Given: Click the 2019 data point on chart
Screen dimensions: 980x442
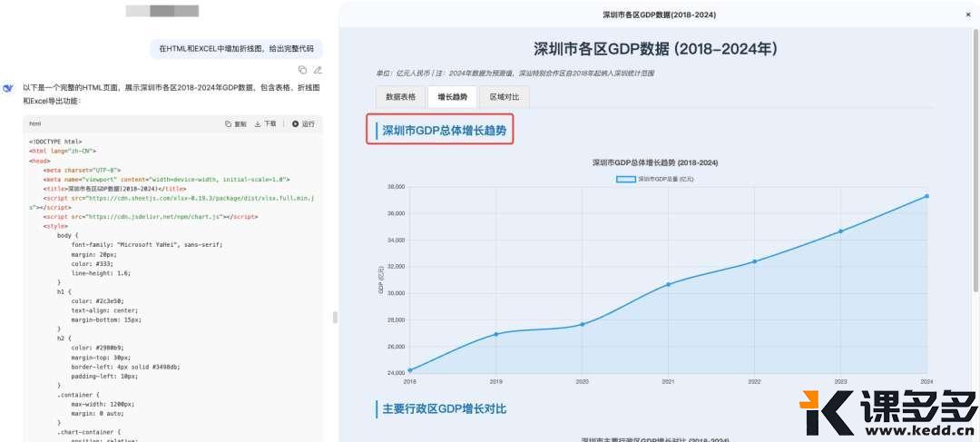Looking at the screenshot, I should [496, 334].
